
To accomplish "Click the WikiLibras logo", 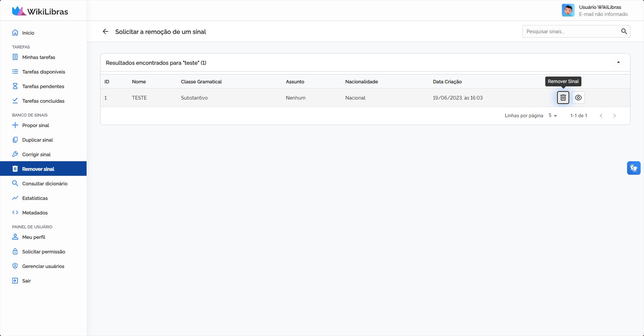I will click(40, 11).
